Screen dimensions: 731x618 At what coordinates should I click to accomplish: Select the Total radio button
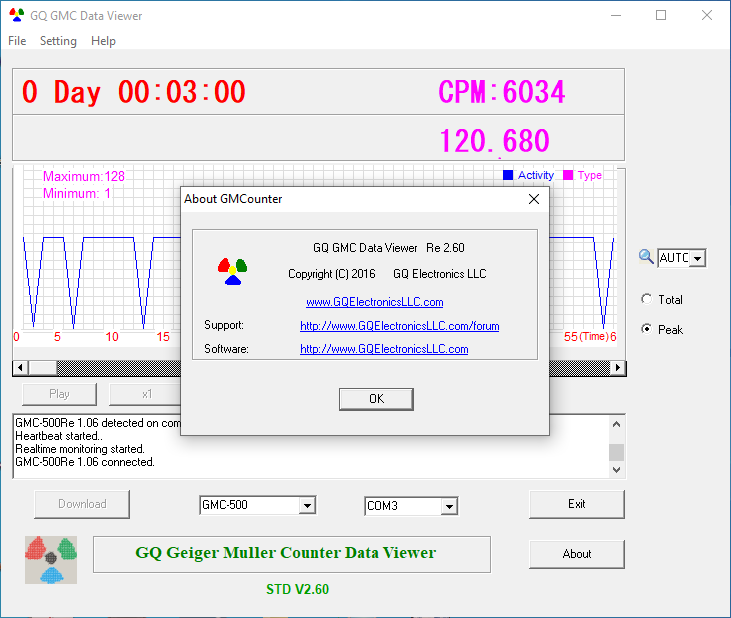point(647,299)
